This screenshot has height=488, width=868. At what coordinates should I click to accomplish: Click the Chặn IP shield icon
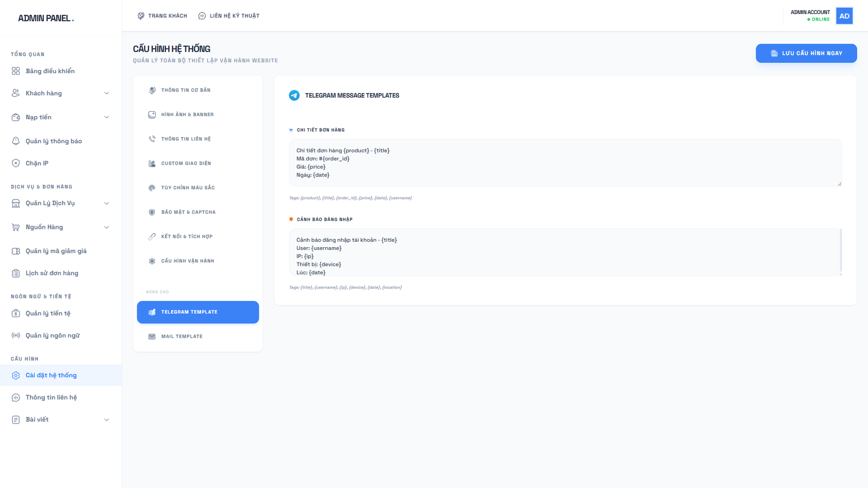pos(16,163)
